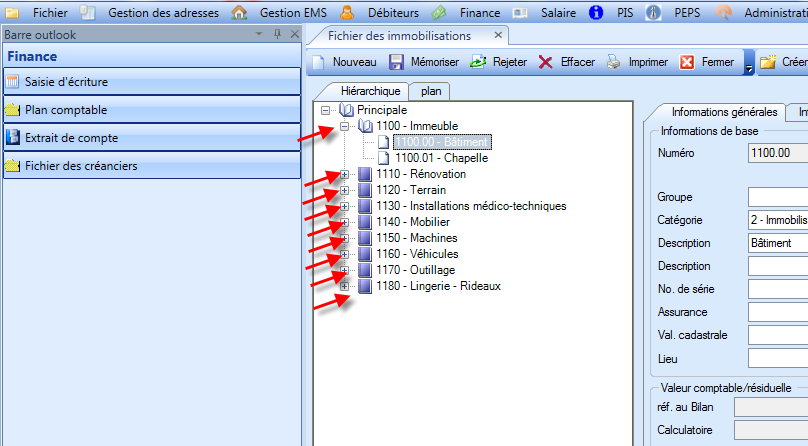The width and height of the screenshot is (808, 446).
Task: Click the Fermer red box icon
Action: [687, 62]
